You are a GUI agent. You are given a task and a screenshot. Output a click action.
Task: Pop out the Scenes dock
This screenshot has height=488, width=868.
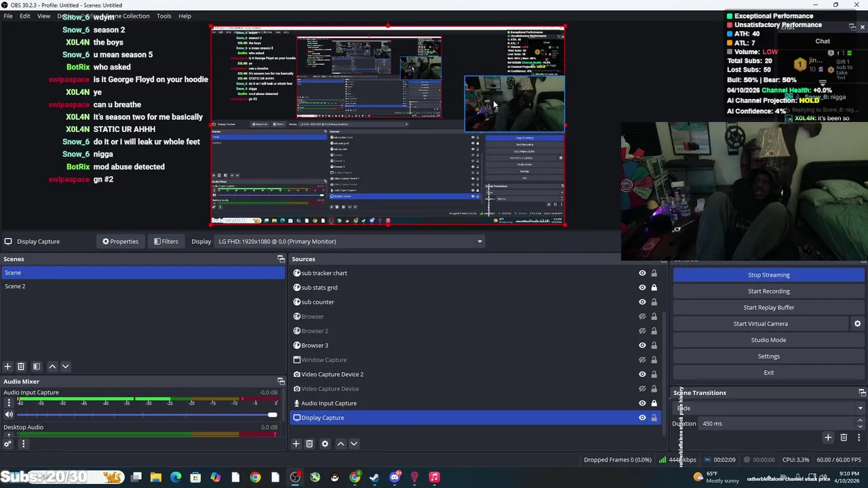[x=281, y=259]
